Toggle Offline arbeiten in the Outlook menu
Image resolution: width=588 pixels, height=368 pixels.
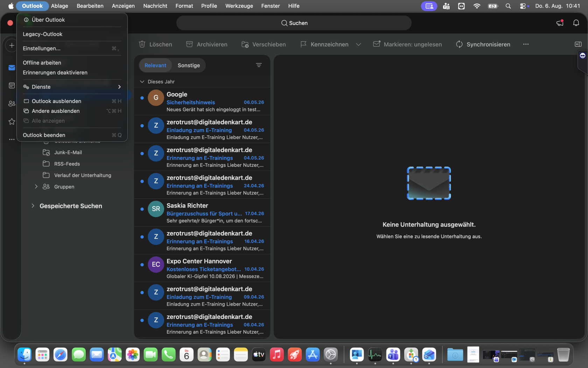click(x=72, y=63)
